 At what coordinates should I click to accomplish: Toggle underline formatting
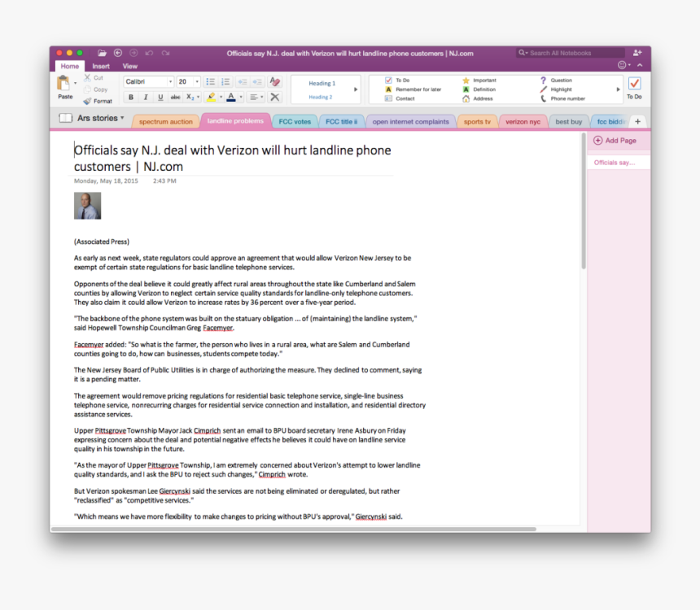(160, 97)
